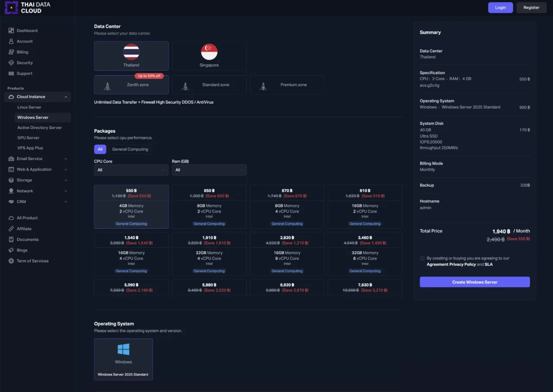Select the 910 ฿ 16GB package card
The width and height of the screenshot is (553, 392).
click(365, 207)
